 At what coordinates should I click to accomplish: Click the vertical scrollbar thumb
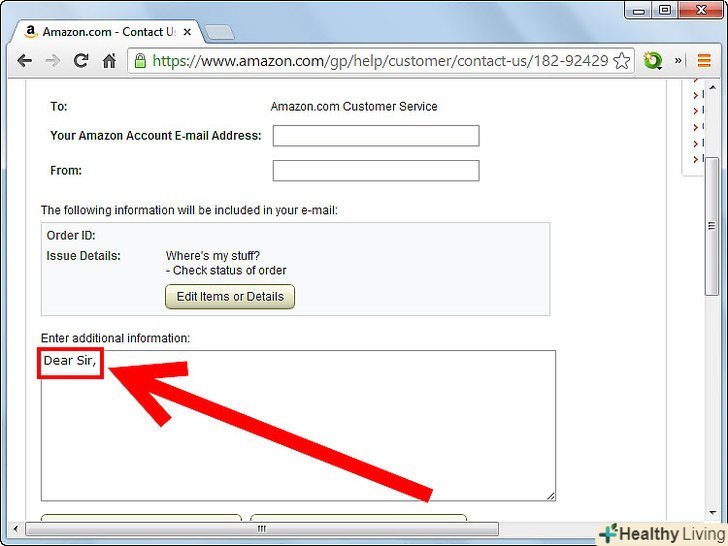711,226
